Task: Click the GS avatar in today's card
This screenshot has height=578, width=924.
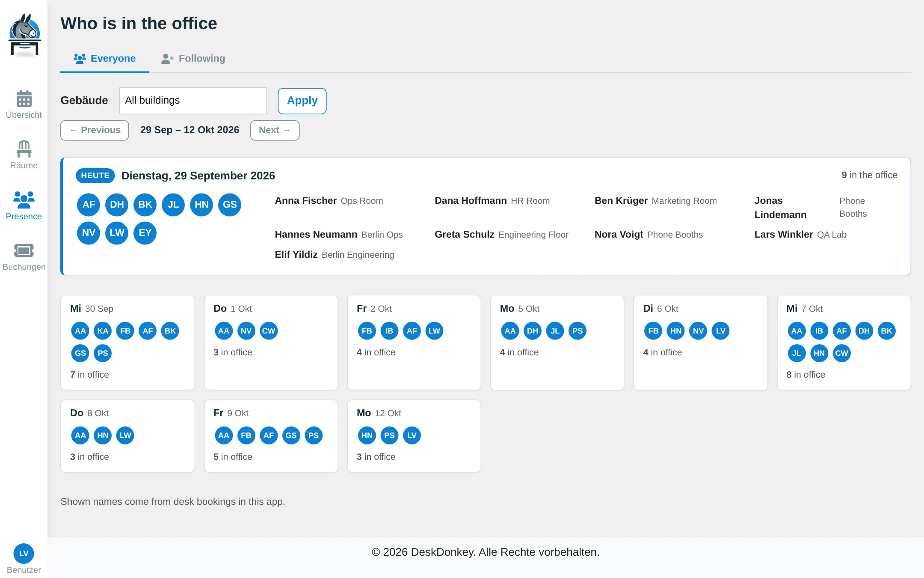Action: coord(230,205)
